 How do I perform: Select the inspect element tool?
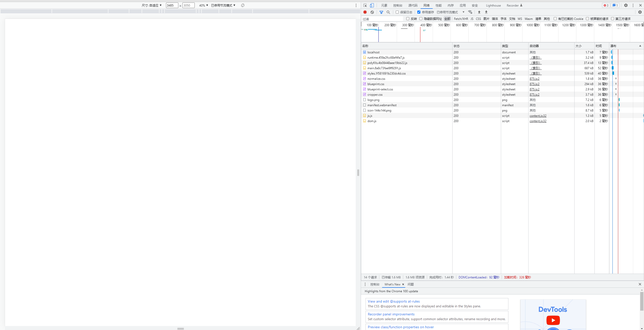click(365, 5)
